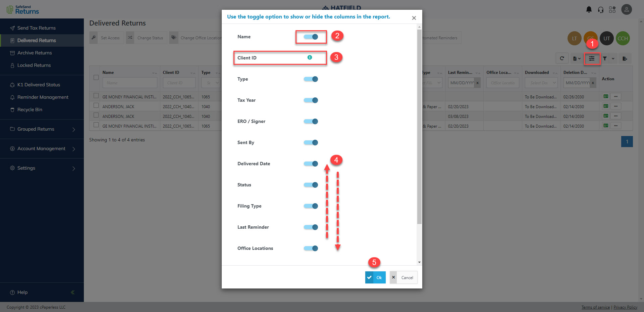
Task: Click the Client ID filter input field
Action: 179,83
